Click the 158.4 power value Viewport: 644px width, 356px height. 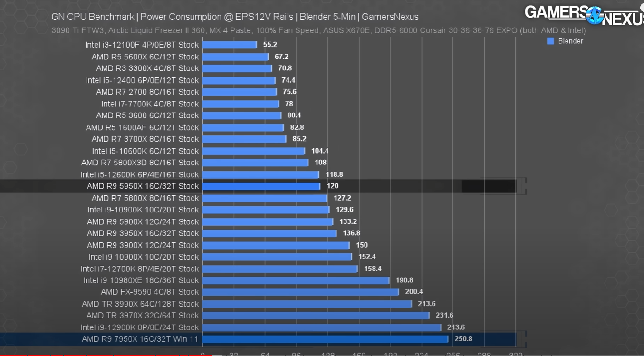[x=373, y=269]
